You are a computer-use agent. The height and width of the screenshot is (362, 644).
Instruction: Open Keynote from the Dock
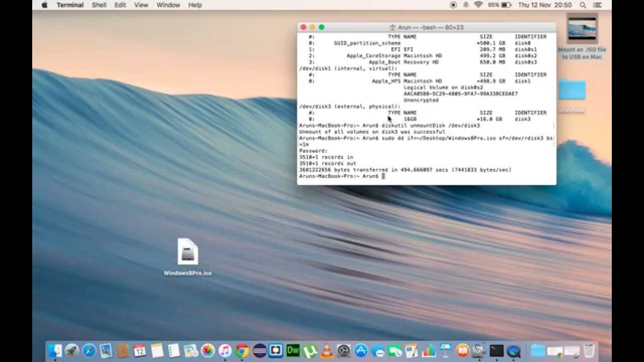(x=446, y=350)
